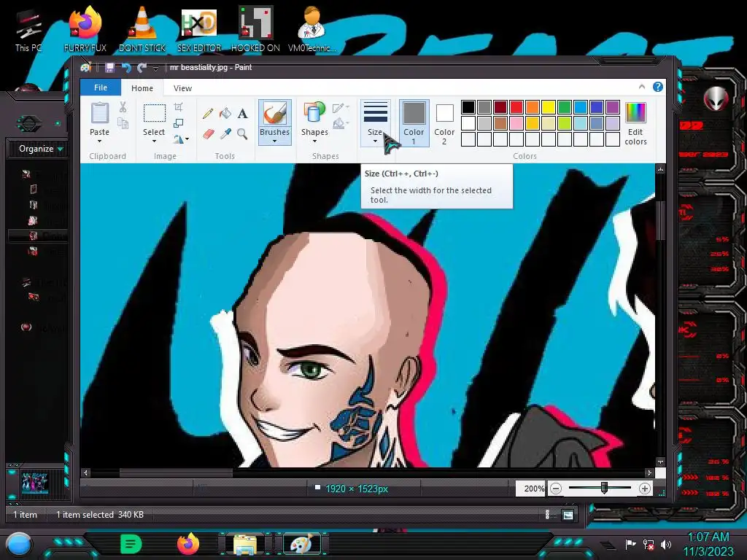
Task: Click the Brushes tool icon
Action: coord(274,113)
